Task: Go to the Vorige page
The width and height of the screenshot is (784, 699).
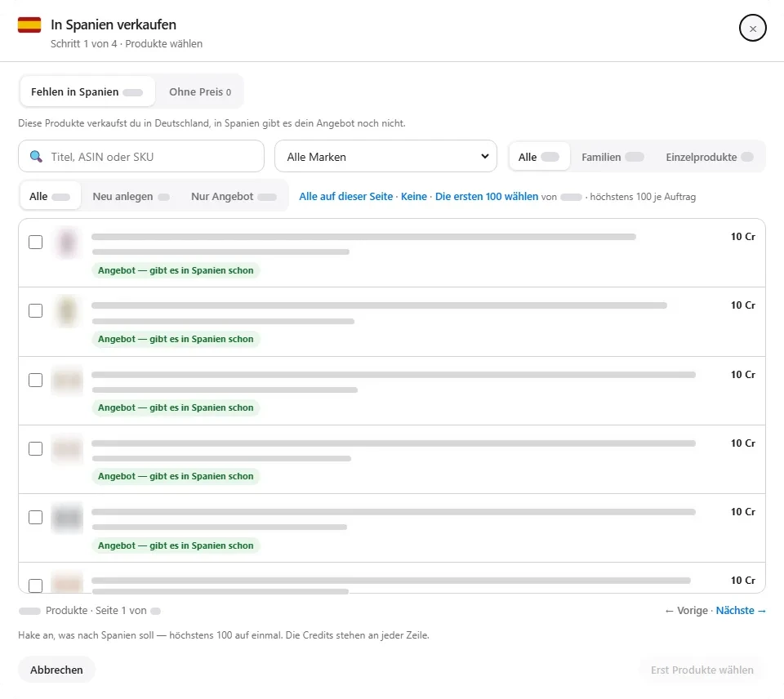Action: tap(687, 611)
